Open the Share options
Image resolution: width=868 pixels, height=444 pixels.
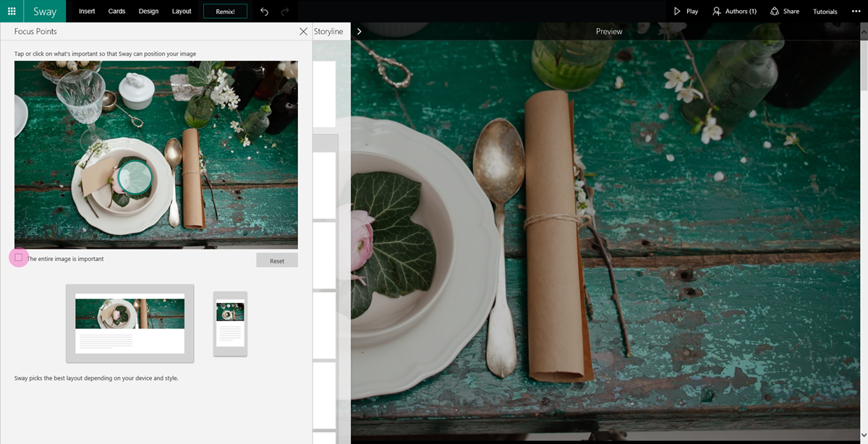(x=785, y=11)
